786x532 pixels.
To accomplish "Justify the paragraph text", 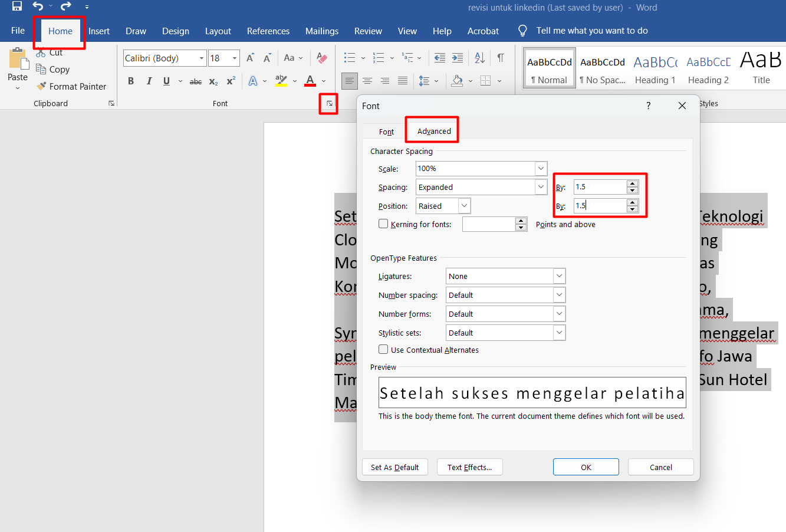I will [403, 81].
